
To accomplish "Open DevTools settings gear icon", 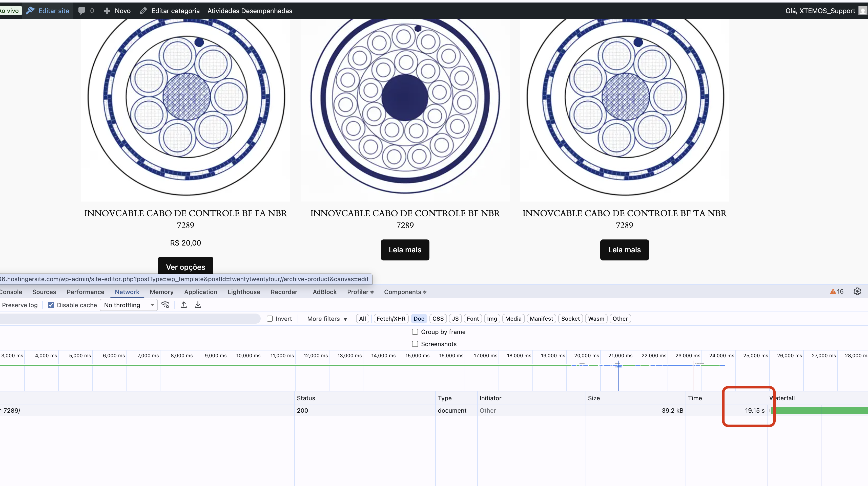I will (857, 291).
